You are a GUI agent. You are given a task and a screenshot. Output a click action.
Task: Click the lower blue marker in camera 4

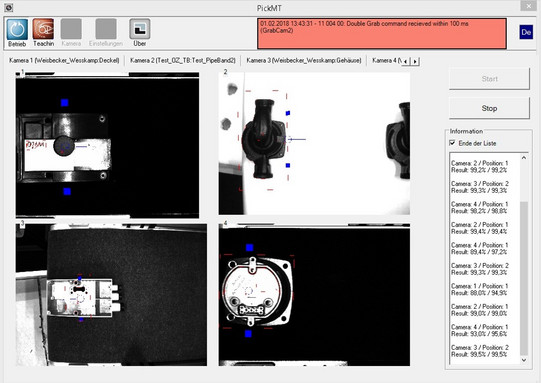[248, 334]
